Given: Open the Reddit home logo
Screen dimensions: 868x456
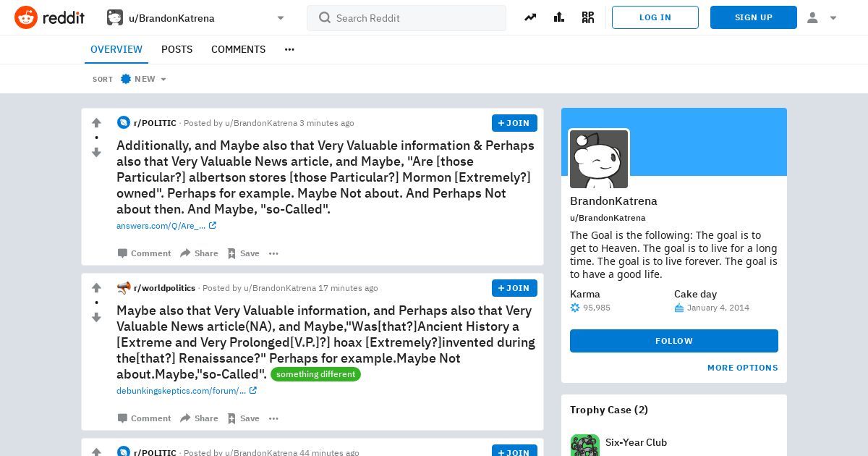Looking at the screenshot, I should [49, 17].
